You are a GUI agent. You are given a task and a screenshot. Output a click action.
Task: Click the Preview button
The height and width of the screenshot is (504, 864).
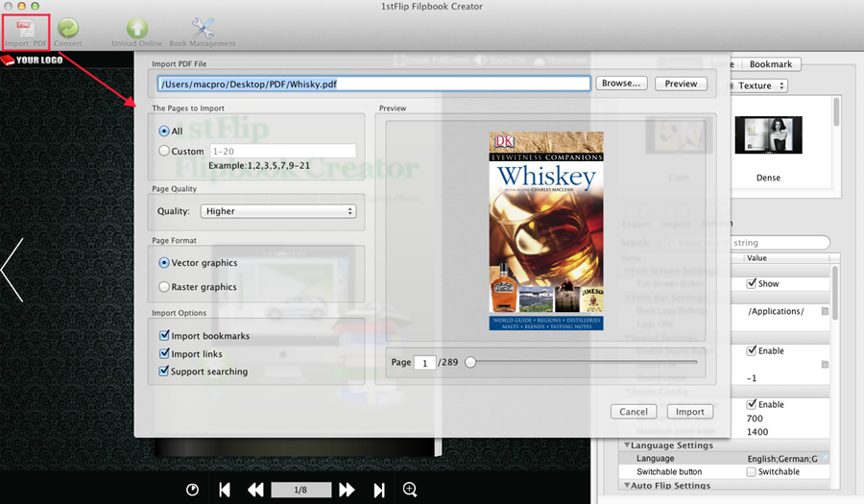click(x=681, y=84)
